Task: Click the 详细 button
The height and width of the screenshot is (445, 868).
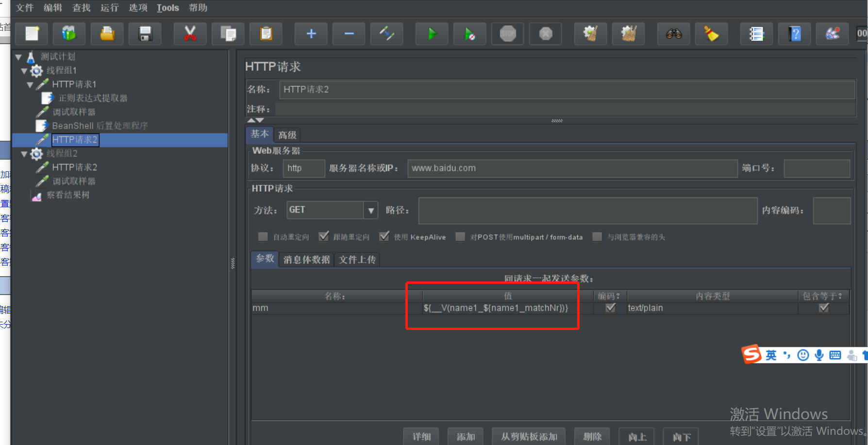Action: pos(421,436)
